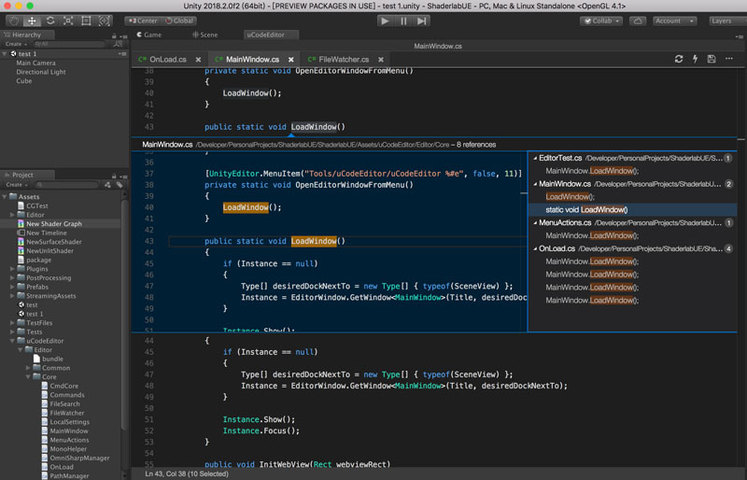Select Directional Light in Hierarchy

41,72
